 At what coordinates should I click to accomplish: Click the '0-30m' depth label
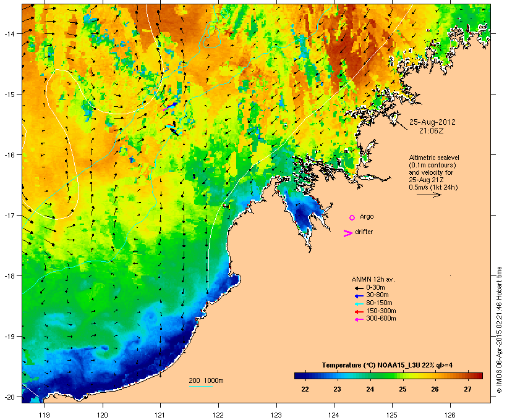[375, 288]
